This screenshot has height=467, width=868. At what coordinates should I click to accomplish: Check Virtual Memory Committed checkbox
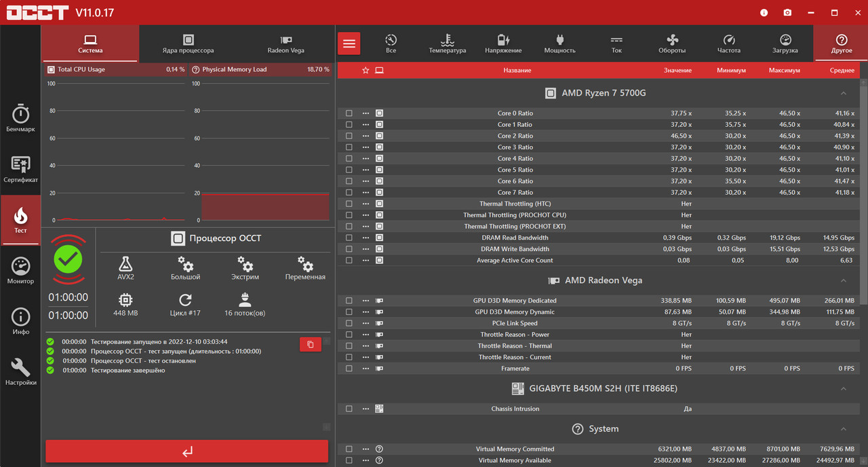(x=349, y=449)
